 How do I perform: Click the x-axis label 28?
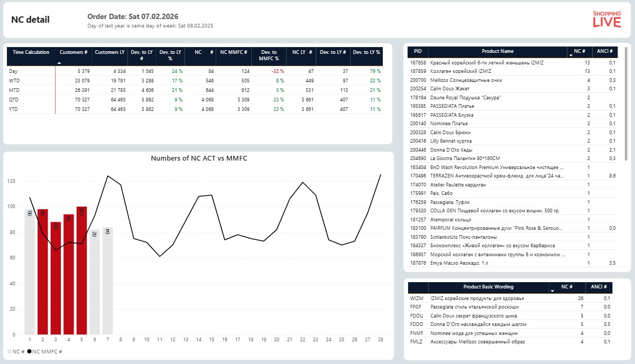pos(380,340)
